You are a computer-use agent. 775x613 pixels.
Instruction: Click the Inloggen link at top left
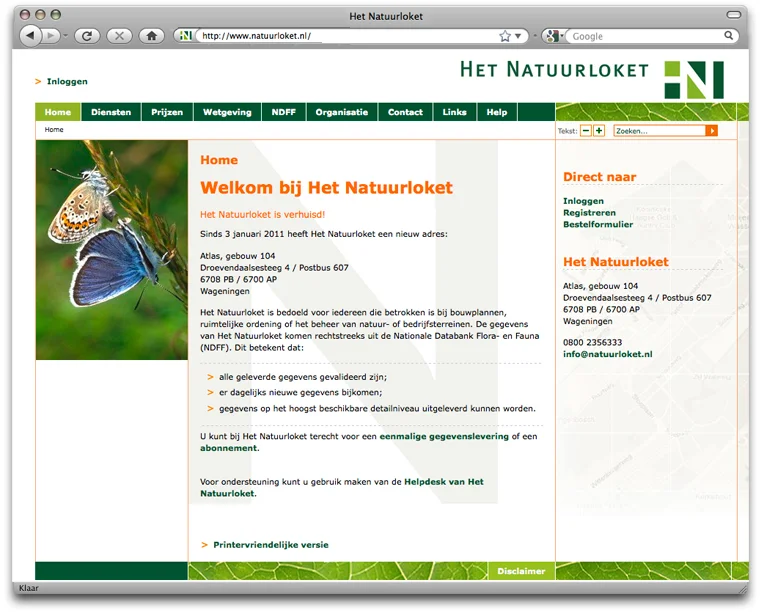[67, 82]
